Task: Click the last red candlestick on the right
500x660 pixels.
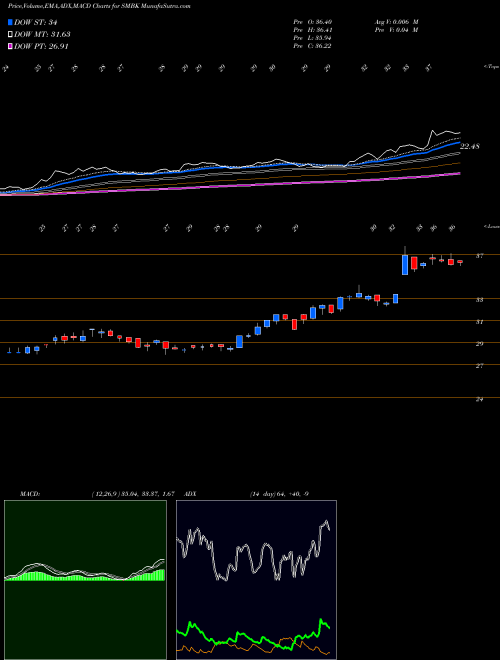Action: [x=460, y=262]
